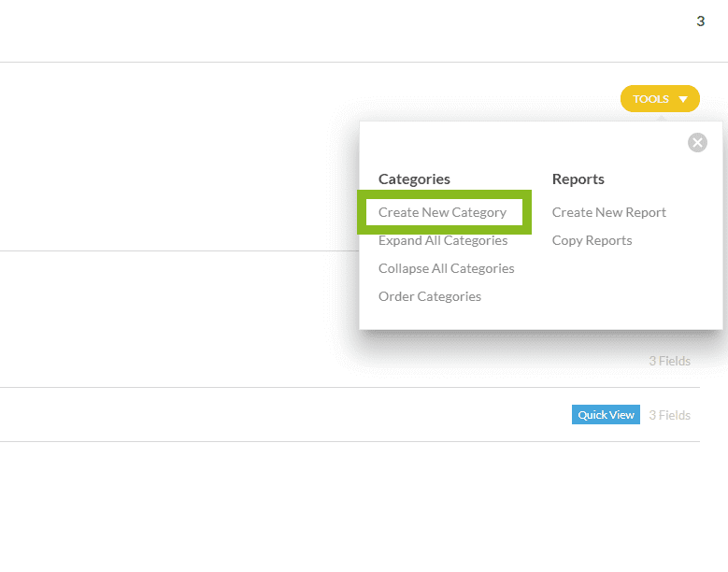This screenshot has width=728, height=572.
Task: Click the 3 Fields label beside Quick View
Action: 669,415
